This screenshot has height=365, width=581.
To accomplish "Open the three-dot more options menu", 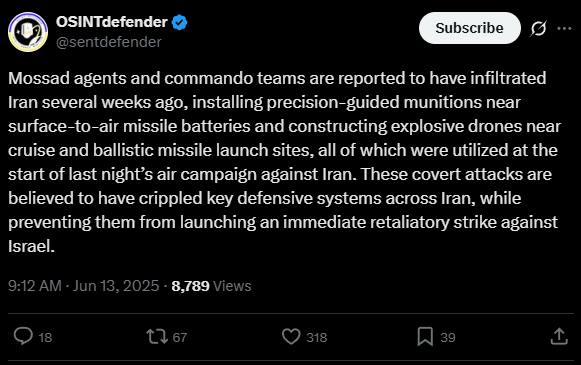I will (x=564, y=28).
